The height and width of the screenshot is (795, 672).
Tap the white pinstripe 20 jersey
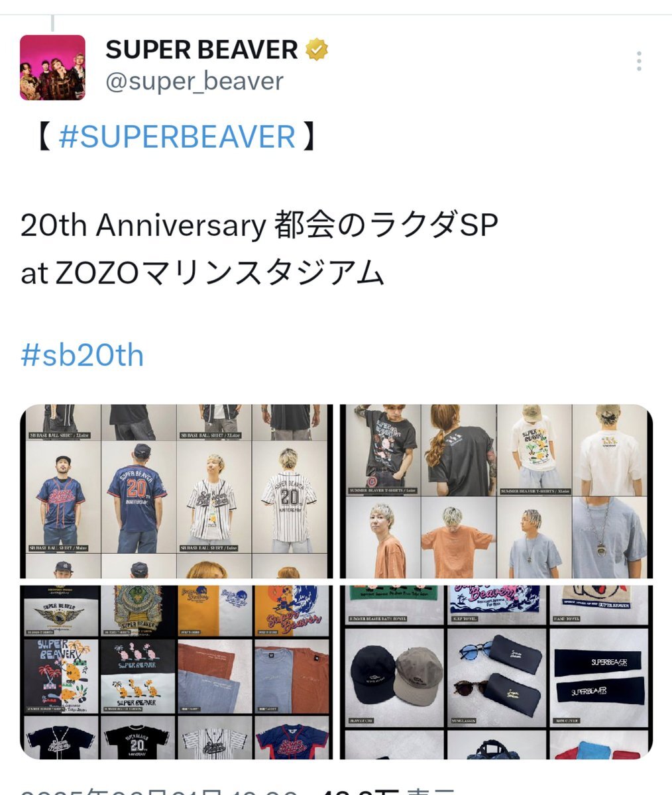[x=290, y=497]
